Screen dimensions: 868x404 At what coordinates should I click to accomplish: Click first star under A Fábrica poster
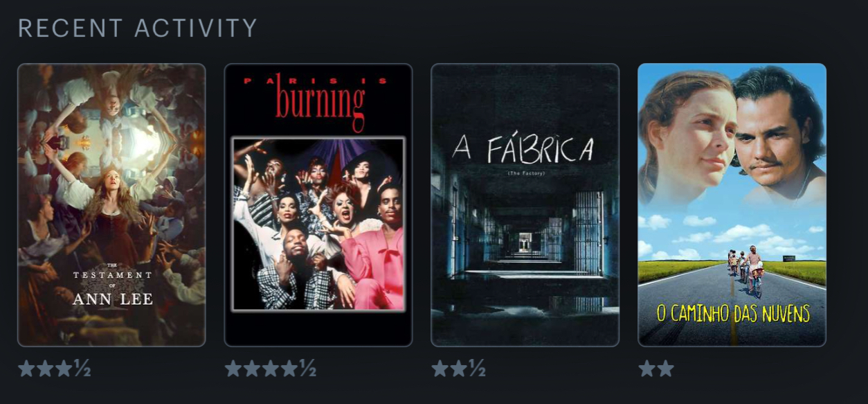click(440, 369)
